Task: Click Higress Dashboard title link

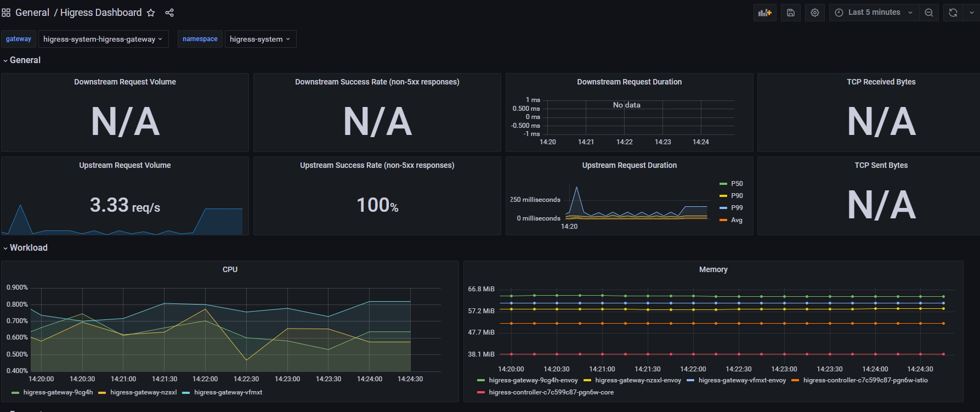Action: tap(101, 13)
